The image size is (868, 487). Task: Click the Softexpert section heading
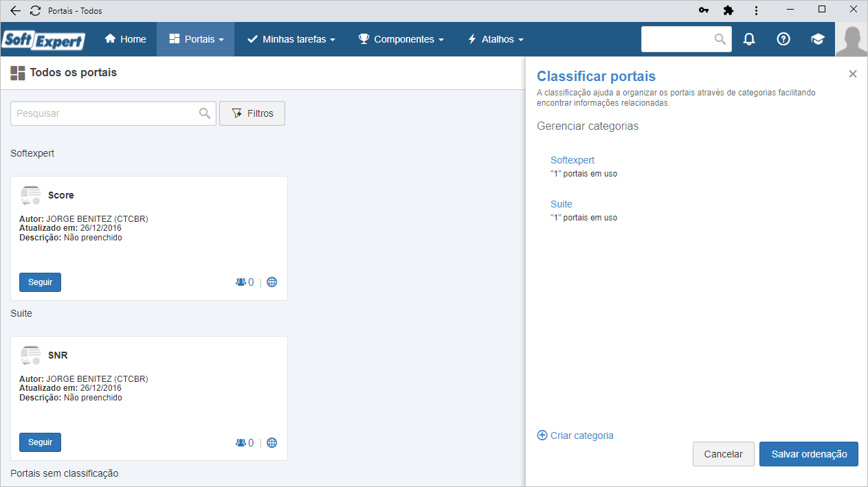tap(32, 153)
